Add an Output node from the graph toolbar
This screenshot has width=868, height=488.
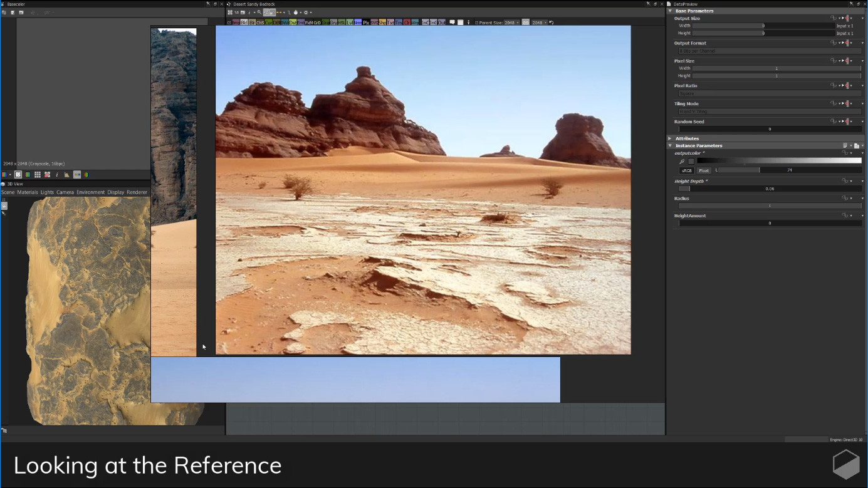point(442,23)
